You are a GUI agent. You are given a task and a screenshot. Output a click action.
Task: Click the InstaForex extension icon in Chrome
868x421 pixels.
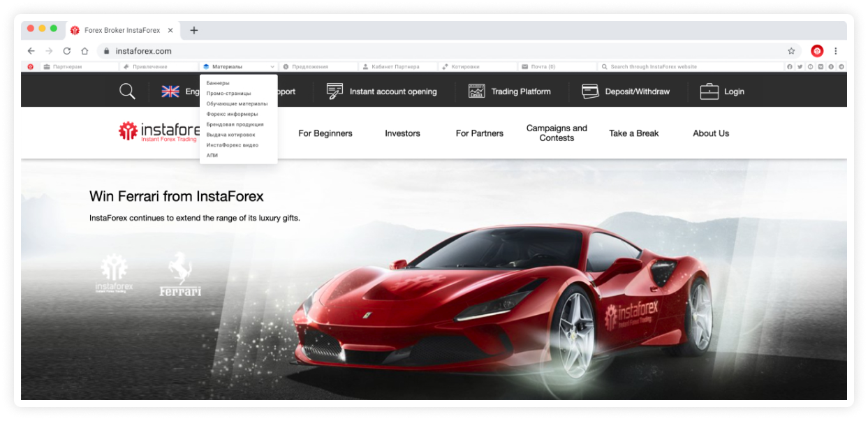click(x=817, y=51)
